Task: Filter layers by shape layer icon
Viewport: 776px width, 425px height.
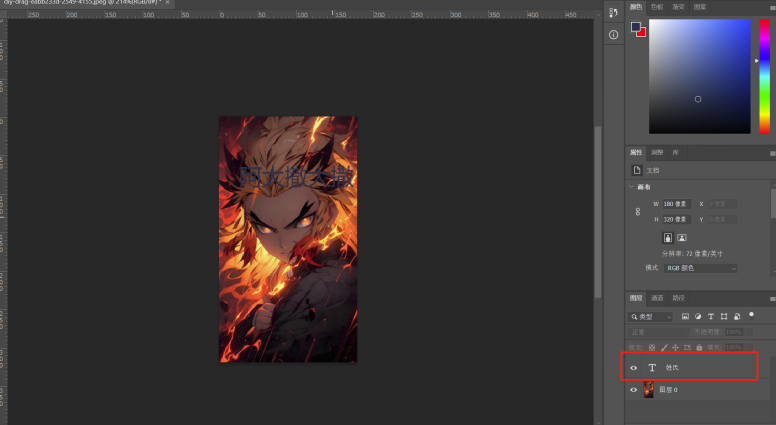Action: click(x=724, y=317)
